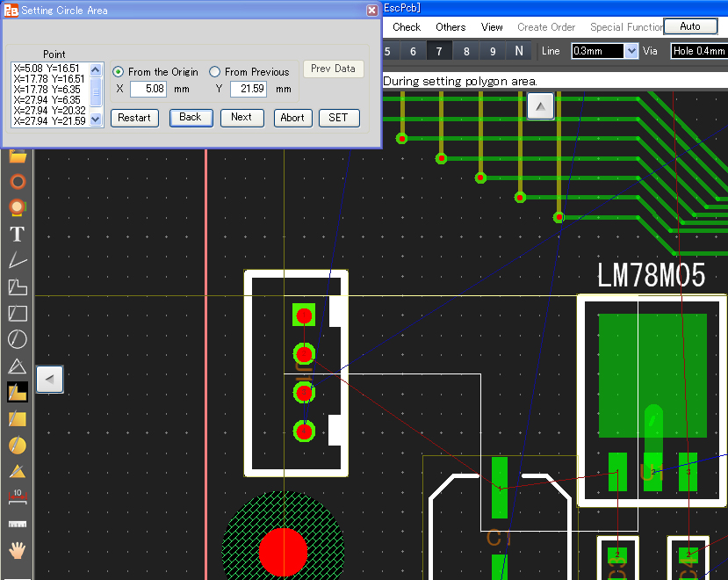Switch to layer 7

[x=439, y=51]
